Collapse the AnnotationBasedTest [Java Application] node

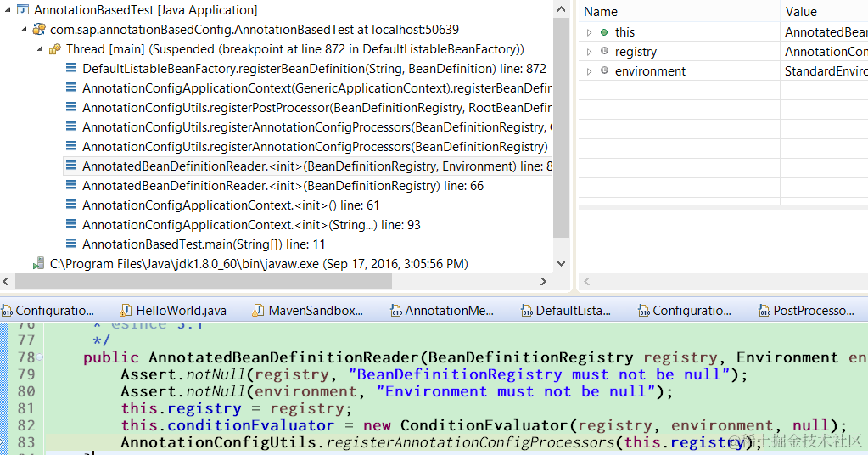pyautogui.click(x=8, y=10)
